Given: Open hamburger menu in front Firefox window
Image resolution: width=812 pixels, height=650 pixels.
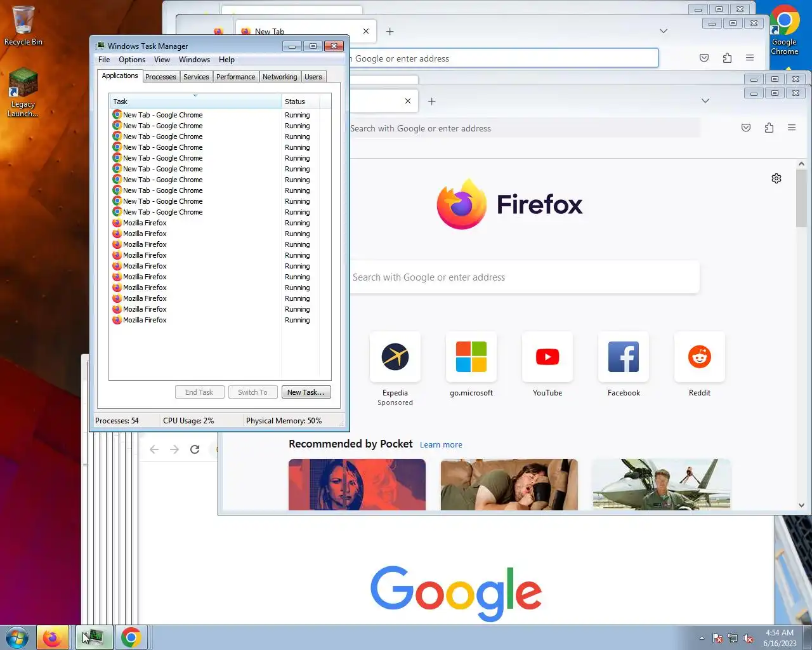Looking at the screenshot, I should [x=792, y=128].
